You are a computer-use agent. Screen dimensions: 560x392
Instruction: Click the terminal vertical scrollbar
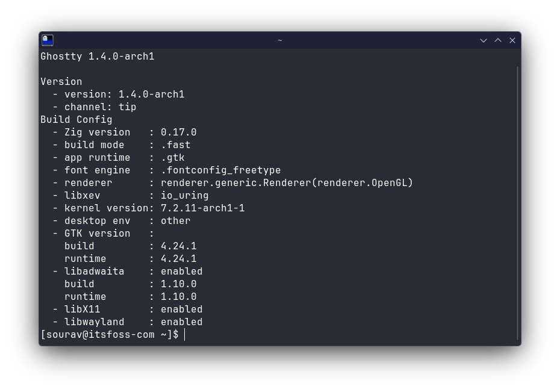[x=517, y=203]
